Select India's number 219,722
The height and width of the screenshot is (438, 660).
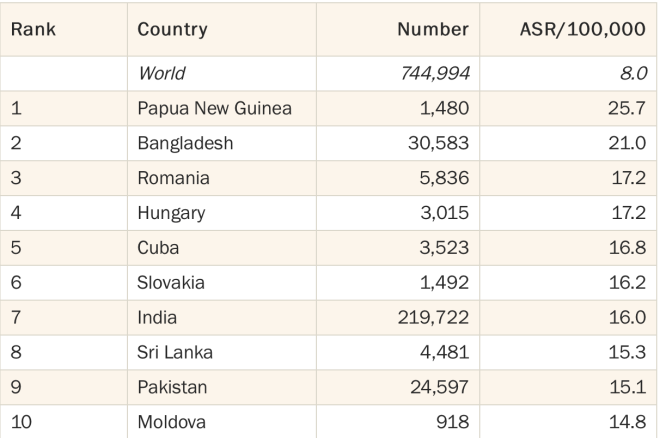(433, 318)
